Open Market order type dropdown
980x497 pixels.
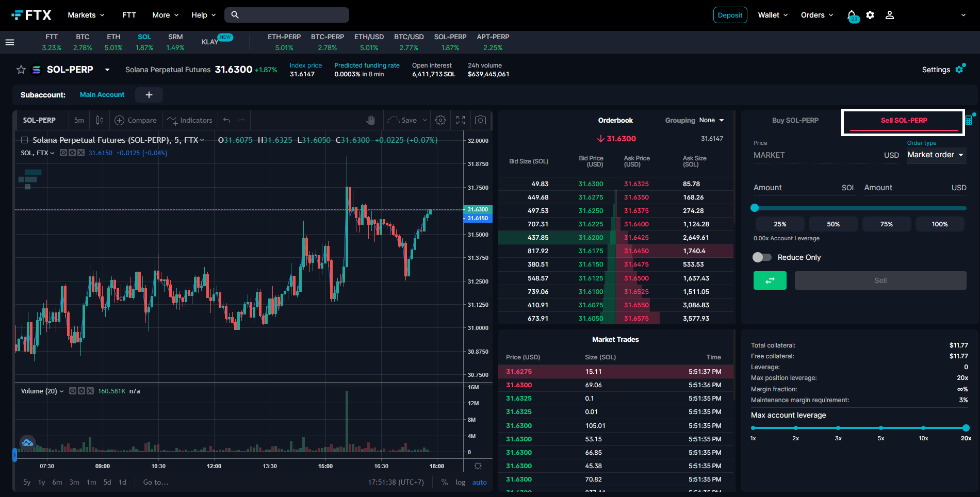coord(936,155)
